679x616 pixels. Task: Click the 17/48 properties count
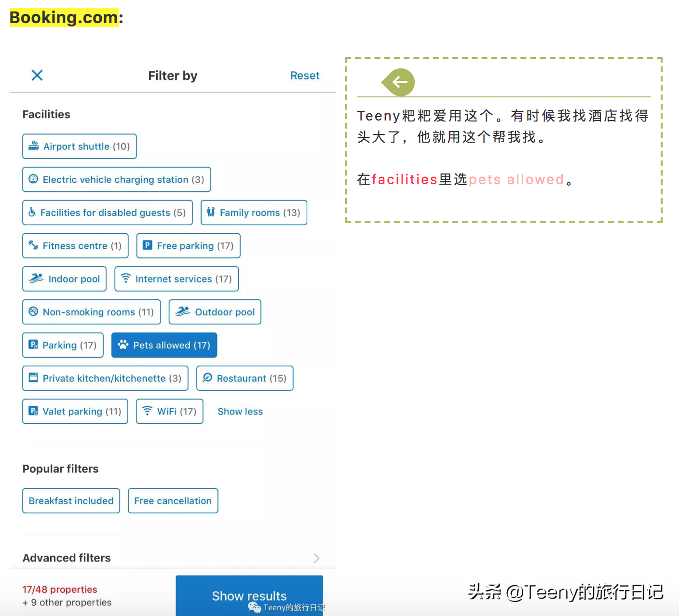point(60,589)
